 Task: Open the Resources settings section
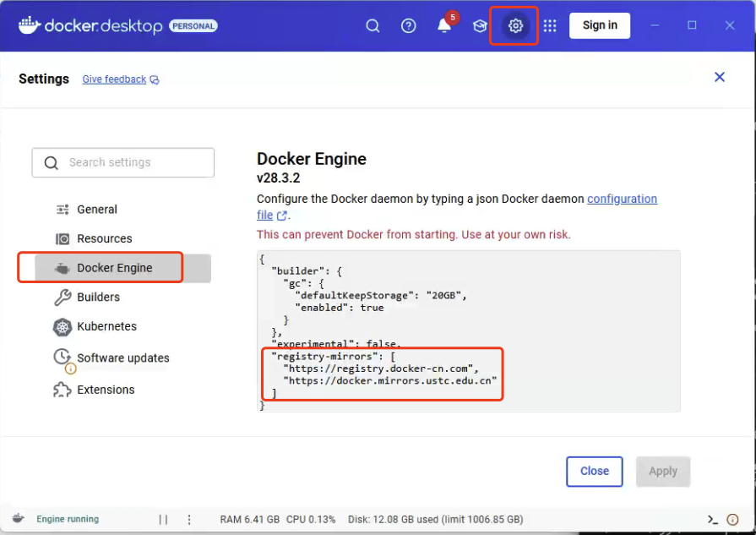coord(104,239)
